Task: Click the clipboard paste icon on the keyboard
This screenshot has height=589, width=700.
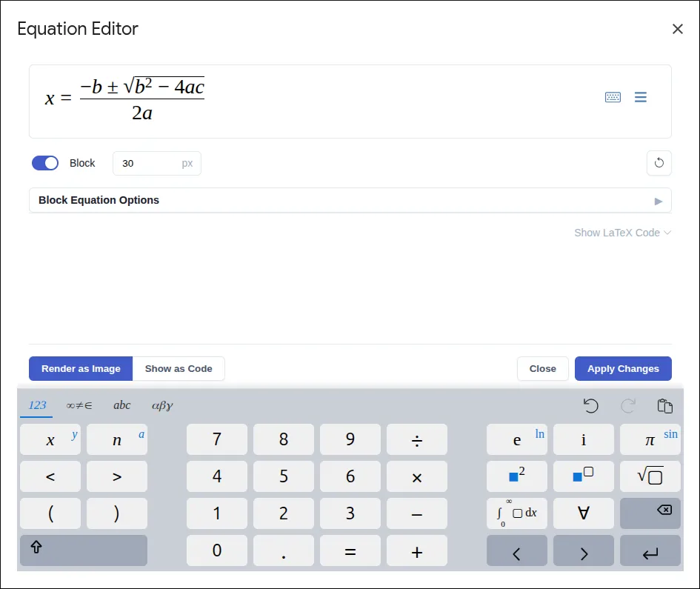Action: tap(664, 405)
